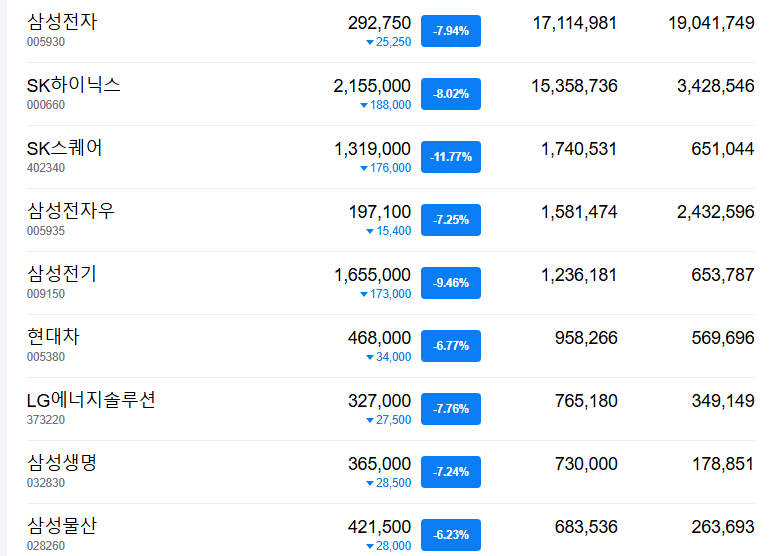This screenshot has width=775, height=556.
Task: Open the LG에너지솔루션 stock link
Action: (91, 400)
